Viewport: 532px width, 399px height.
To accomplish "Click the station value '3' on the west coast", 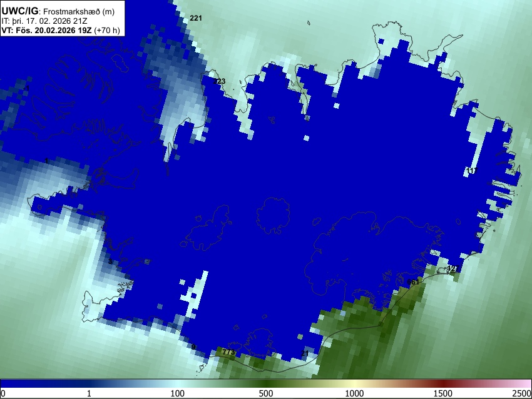I will click(x=110, y=261).
